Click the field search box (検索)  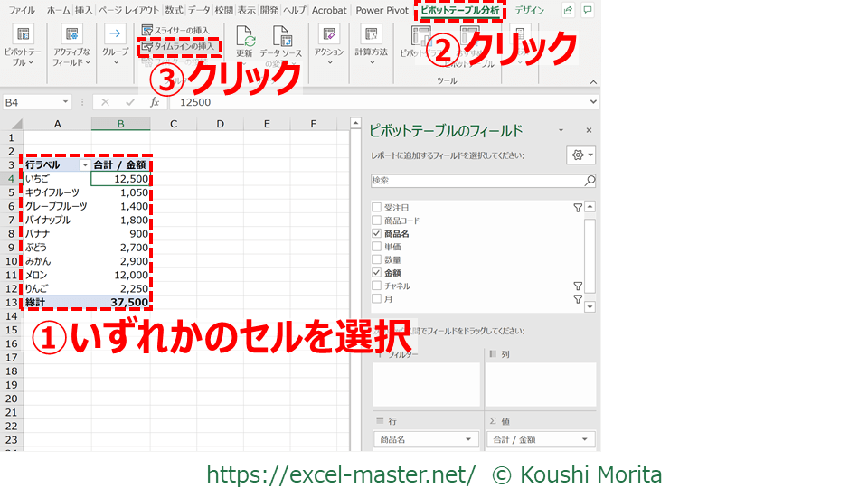pos(476,181)
